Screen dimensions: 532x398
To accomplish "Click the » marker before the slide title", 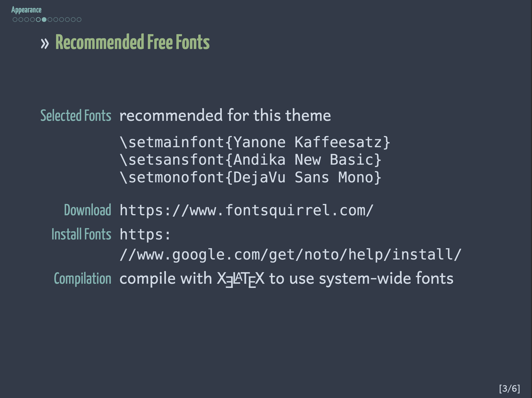I will (45, 44).
